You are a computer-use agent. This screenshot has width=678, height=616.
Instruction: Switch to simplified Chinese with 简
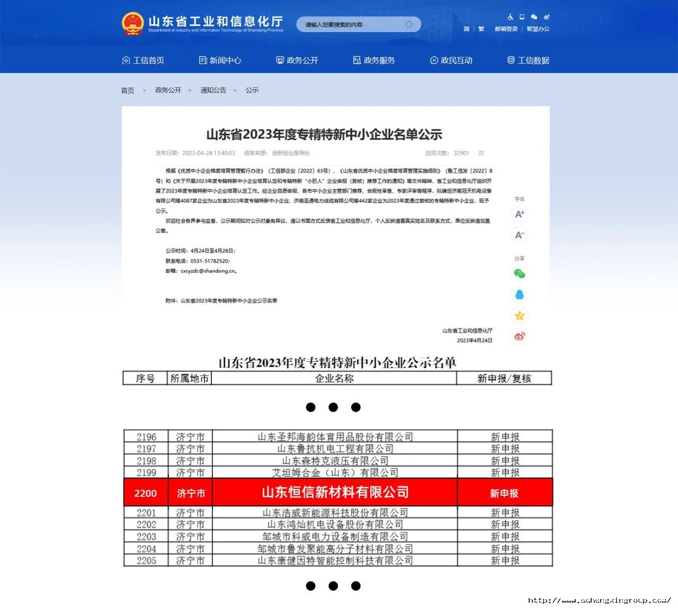(467, 29)
